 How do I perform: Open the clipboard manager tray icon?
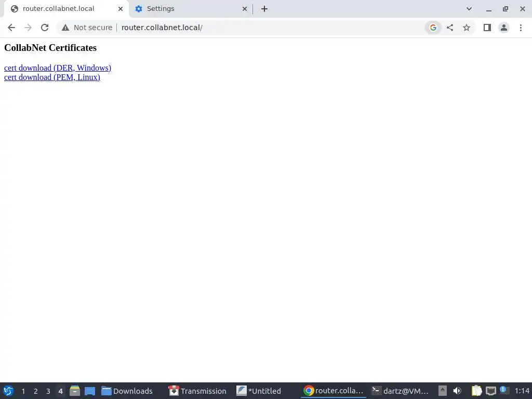pyautogui.click(x=476, y=391)
